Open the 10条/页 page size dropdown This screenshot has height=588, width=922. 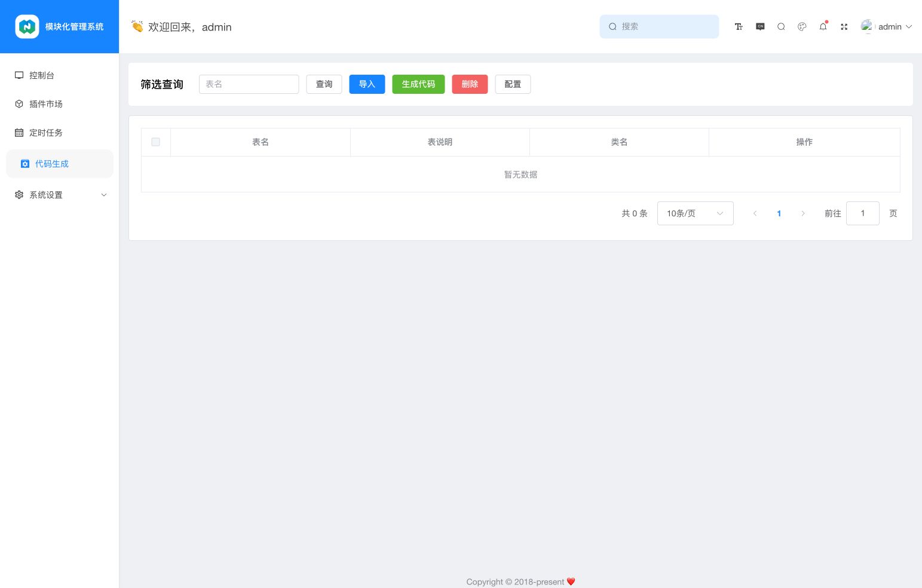(696, 213)
